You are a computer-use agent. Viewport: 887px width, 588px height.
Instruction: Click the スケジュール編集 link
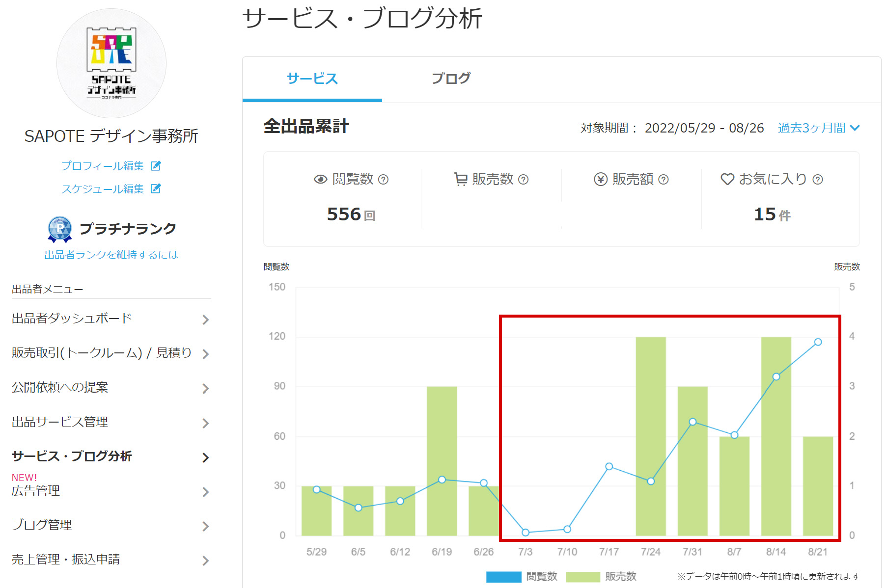103,188
